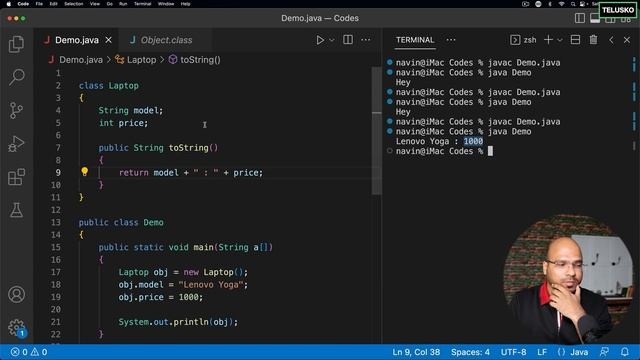Switch to the Object.class tab

tap(166, 40)
